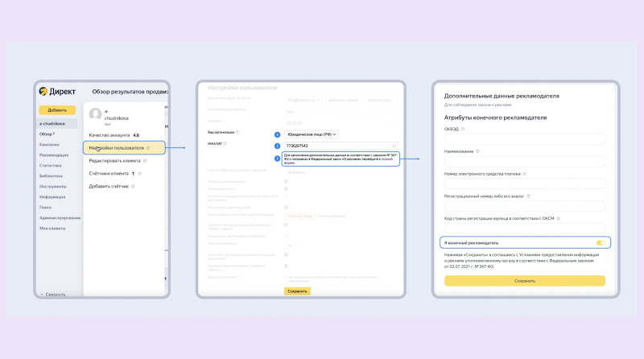644x359 pixels.
Task: Select Статистика in the sidebar menu
Action: [x=51, y=166]
